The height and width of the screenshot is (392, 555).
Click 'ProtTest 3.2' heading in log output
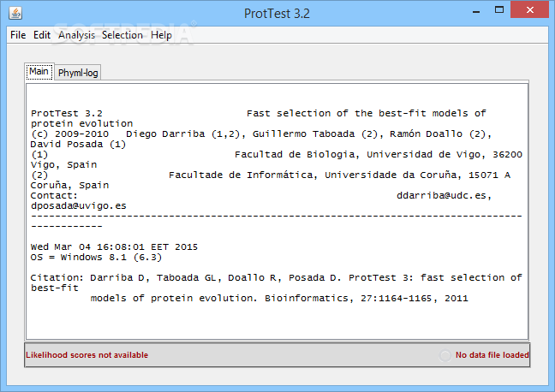point(67,114)
